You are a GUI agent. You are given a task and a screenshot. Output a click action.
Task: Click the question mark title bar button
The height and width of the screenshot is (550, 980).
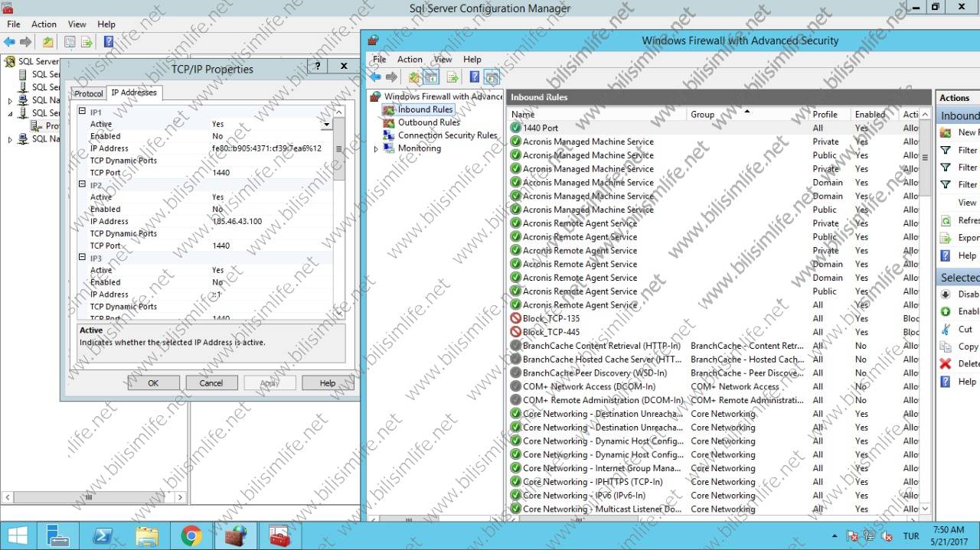[318, 67]
